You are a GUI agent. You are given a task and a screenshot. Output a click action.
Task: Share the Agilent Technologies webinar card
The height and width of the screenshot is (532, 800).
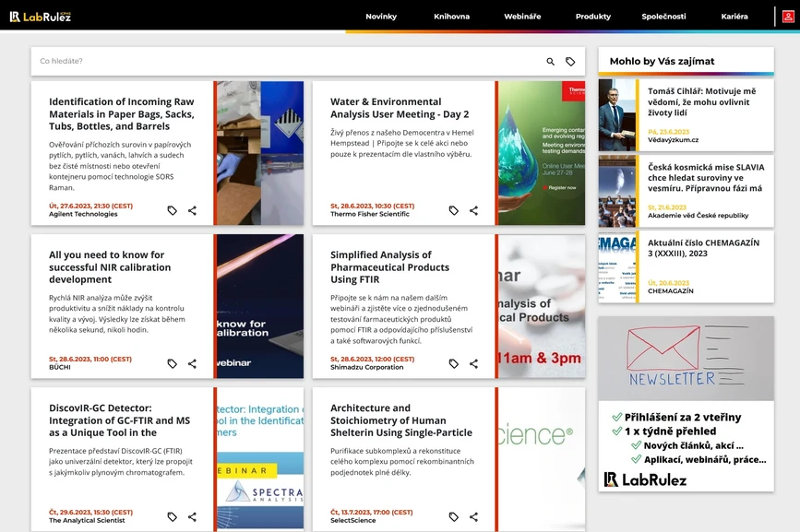point(192,210)
